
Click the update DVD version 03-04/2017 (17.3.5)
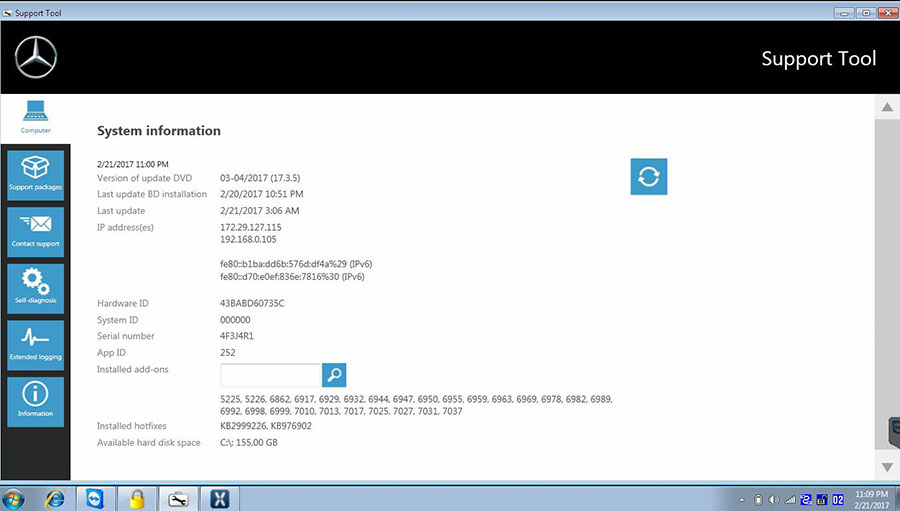260,178
